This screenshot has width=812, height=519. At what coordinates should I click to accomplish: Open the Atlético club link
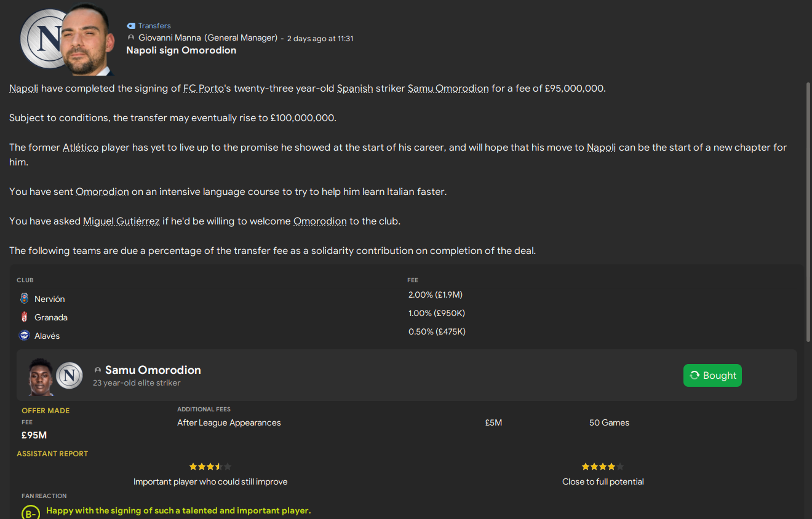coord(81,148)
